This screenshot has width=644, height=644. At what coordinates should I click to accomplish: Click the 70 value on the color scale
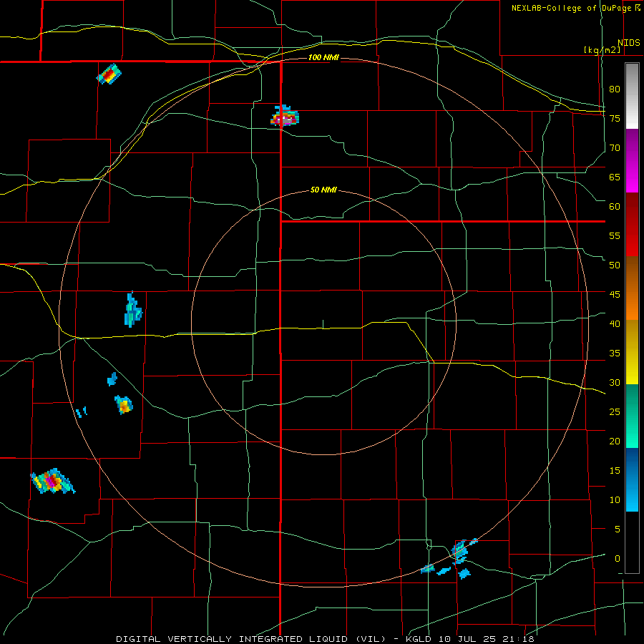coord(615,148)
